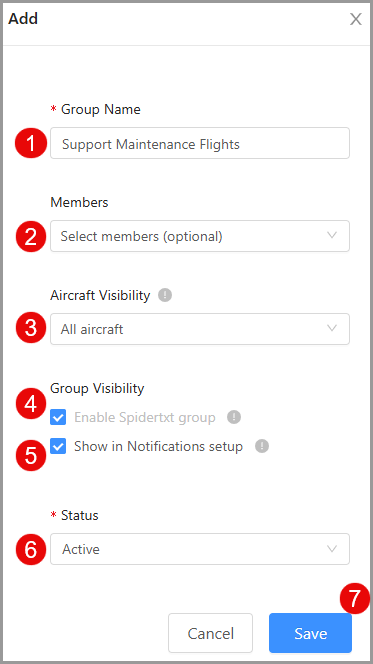373x664 pixels.
Task: Click red step marker number 3
Action: 31,328
